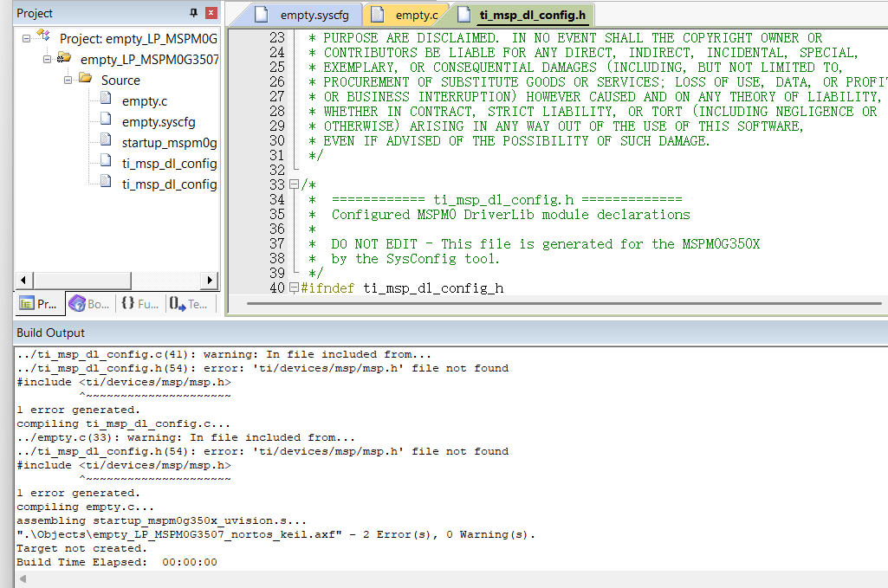This screenshot has width=888, height=588.
Task: Fold the #ifndef block at line 40
Action: click(294, 288)
